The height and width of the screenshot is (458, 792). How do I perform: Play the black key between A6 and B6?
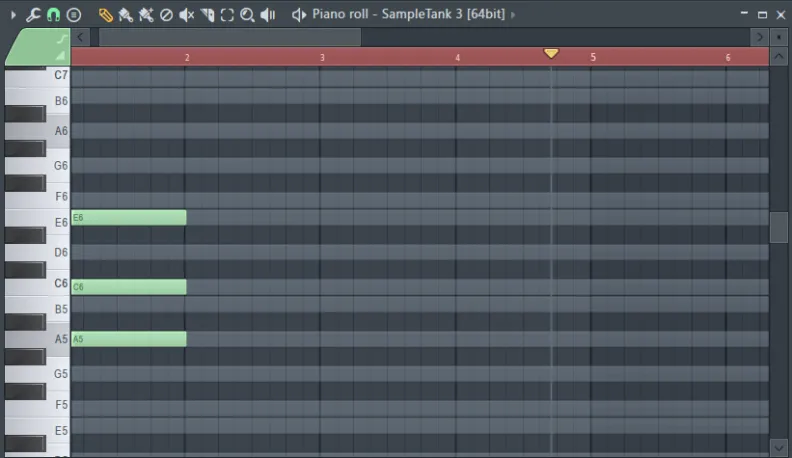(25, 114)
